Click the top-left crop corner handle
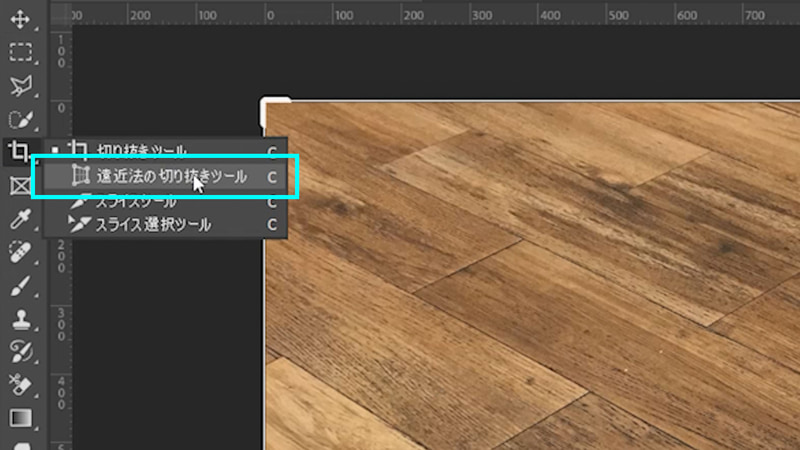 pyautogui.click(x=273, y=109)
